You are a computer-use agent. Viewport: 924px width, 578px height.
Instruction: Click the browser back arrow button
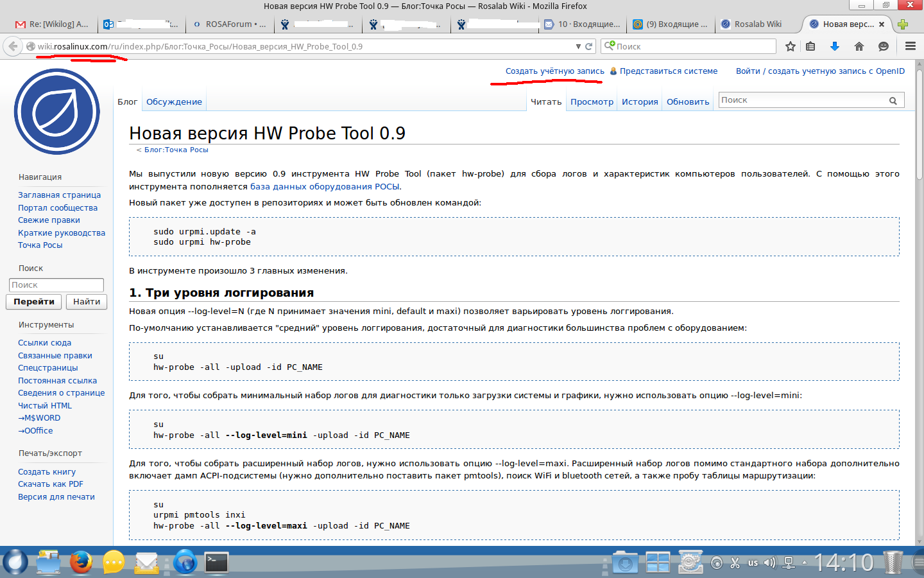click(x=13, y=46)
